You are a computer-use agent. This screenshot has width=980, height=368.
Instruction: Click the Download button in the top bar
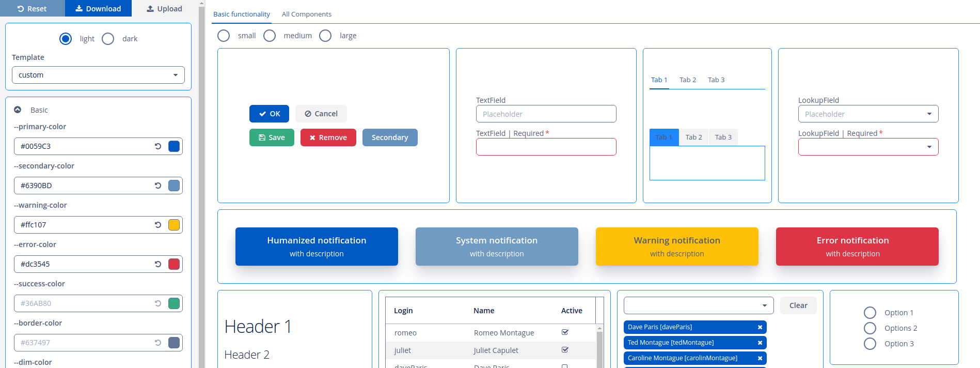(98, 8)
